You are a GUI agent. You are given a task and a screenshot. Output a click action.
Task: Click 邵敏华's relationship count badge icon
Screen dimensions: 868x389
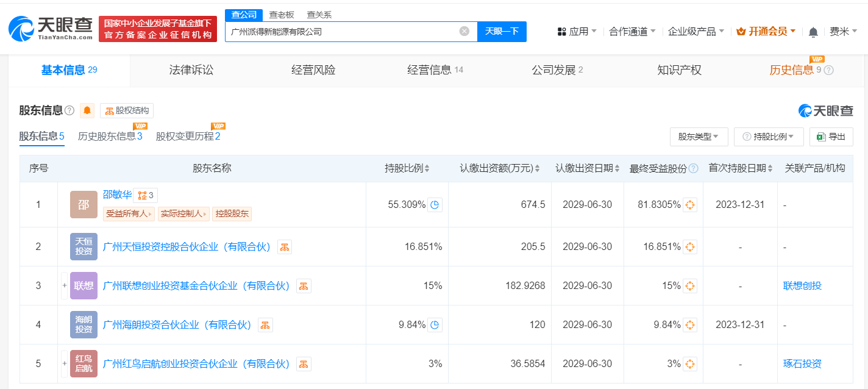(x=143, y=195)
